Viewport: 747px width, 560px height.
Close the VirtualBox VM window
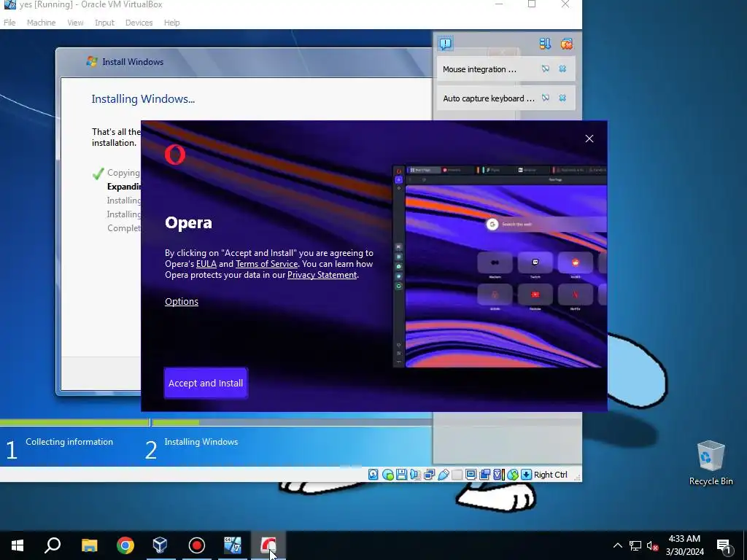point(565,4)
